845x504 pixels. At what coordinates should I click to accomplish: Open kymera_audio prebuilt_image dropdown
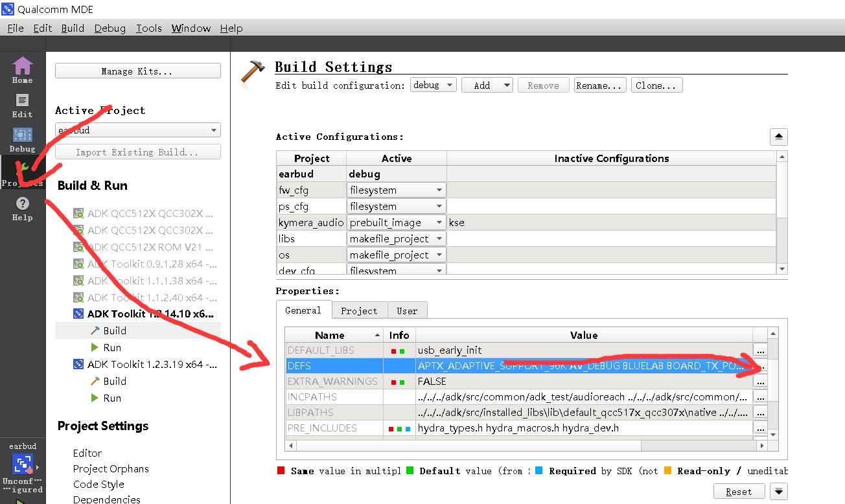tap(396, 223)
